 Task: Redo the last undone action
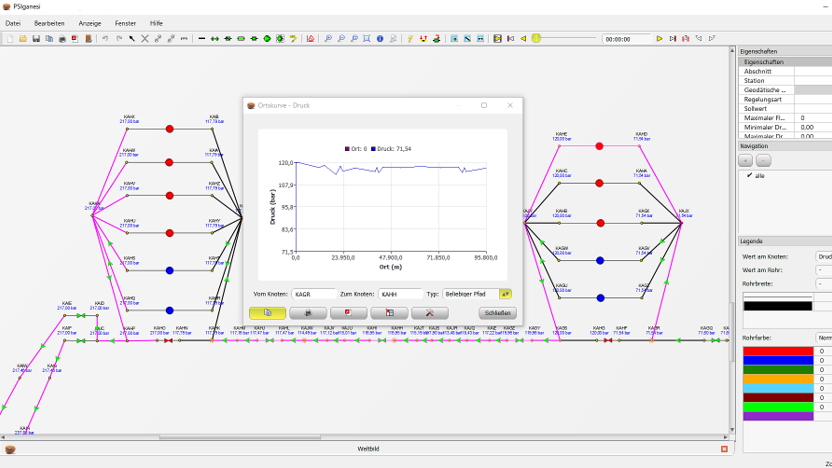tap(119, 39)
